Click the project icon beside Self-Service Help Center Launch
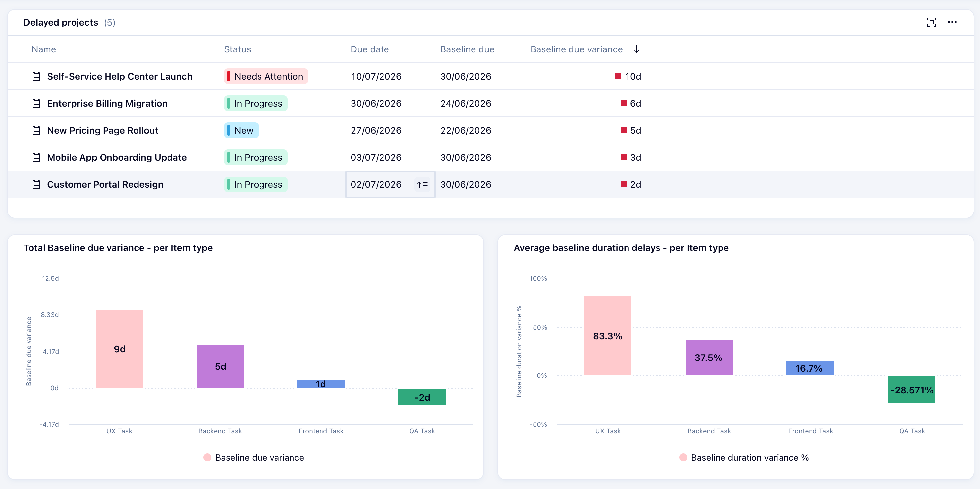 click(36, 77)
